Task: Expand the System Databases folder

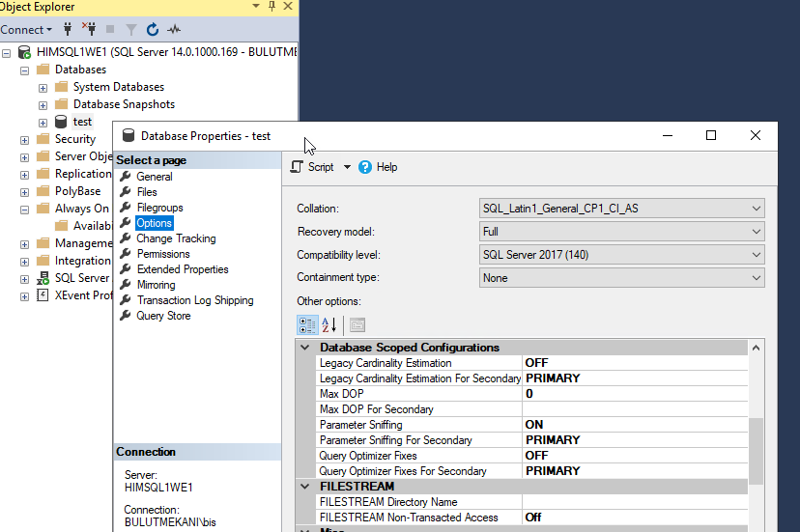Action: tap(43, 88)
